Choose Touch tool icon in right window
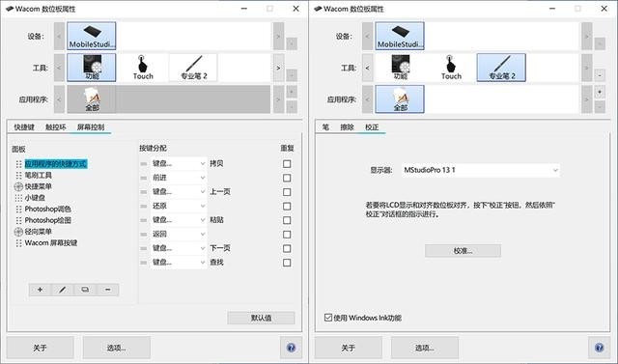Screen dimensions: 618x364 [451, 68]
